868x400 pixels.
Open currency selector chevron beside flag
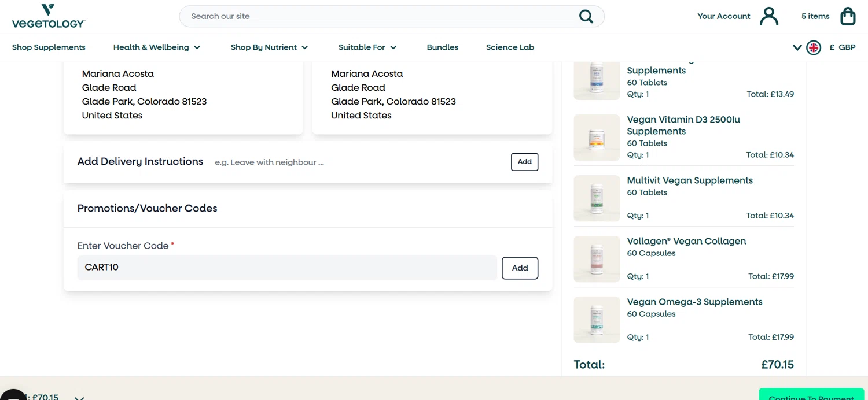(797, 47)
